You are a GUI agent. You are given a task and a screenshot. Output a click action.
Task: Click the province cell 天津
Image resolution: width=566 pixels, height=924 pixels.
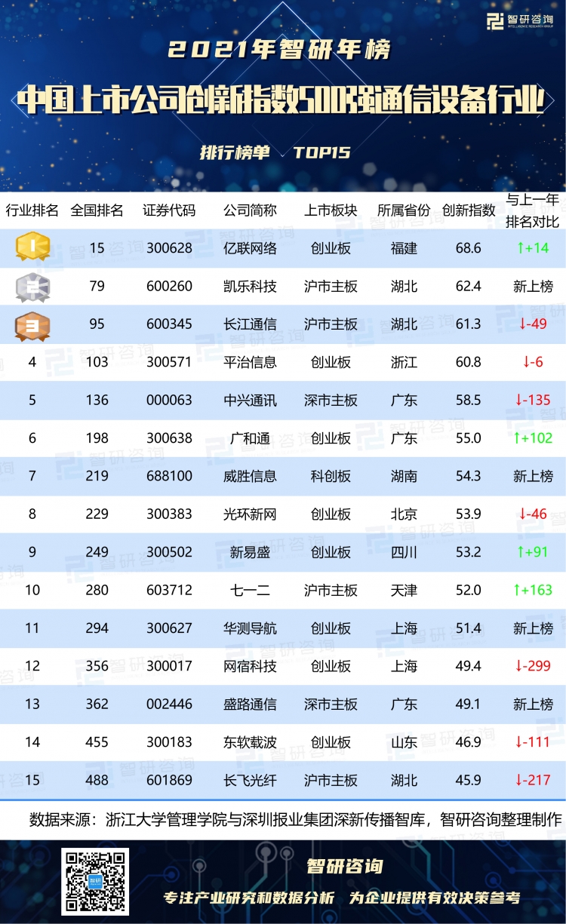point(404,590)
